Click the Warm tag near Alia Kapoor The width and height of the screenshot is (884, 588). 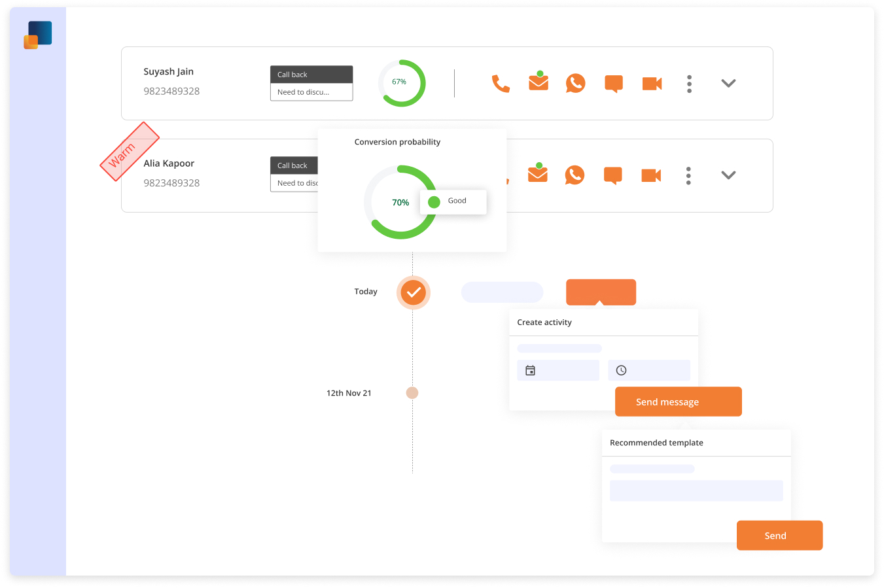click(129, 151)
